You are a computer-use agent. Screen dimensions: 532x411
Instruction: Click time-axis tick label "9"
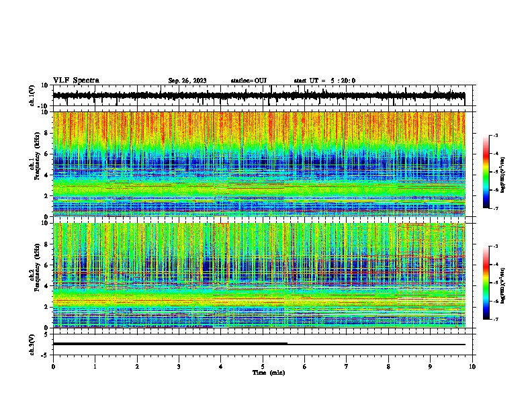pyautogui.click(x=430, y=367)
